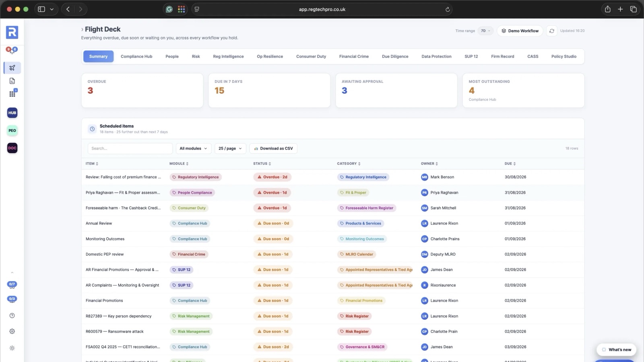644x362 pixels.
Task: Open the HUB app in the sidebar
Action: click(x=12, y=113)
